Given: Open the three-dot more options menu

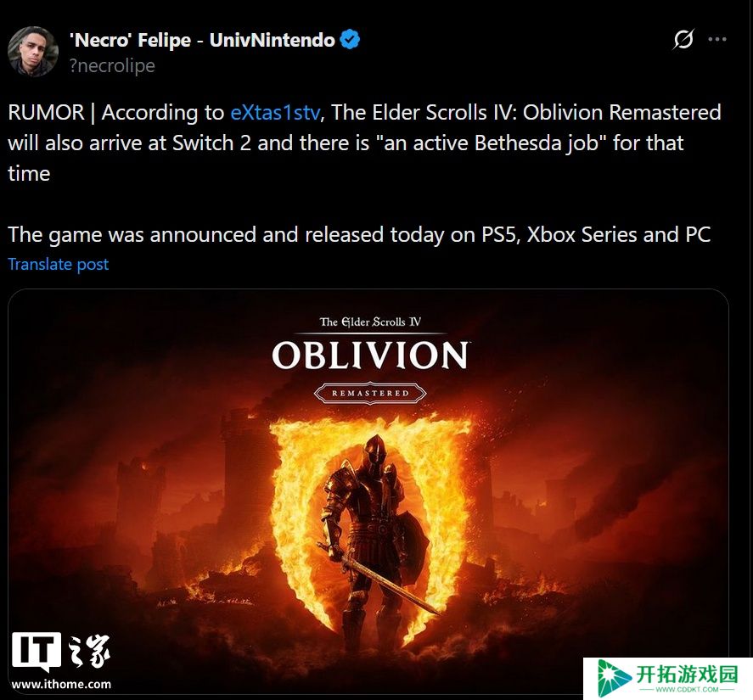Looking at the screenshot, I should (x=717, y=39).
